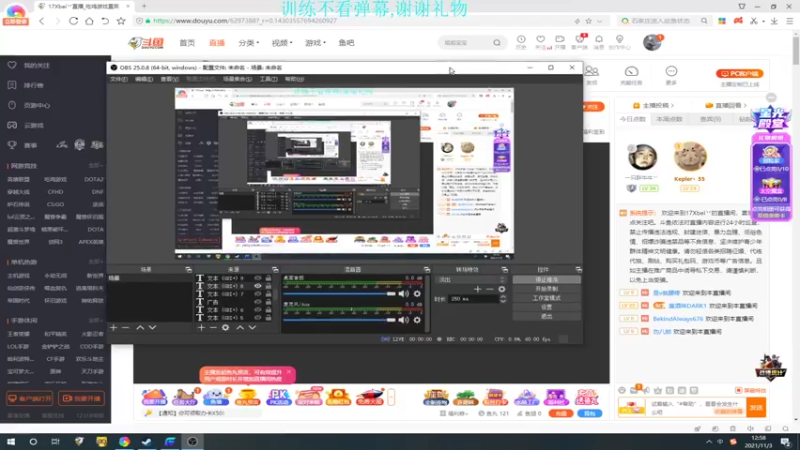Expand Douyu 分类 category dropdown

[x=248, y=43]
